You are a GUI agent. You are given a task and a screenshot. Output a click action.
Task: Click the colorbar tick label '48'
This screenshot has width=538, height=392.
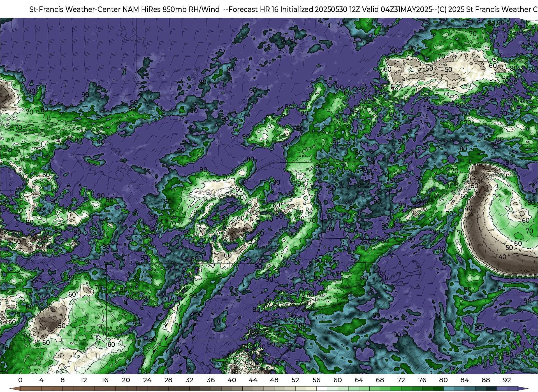pos(274,380)
